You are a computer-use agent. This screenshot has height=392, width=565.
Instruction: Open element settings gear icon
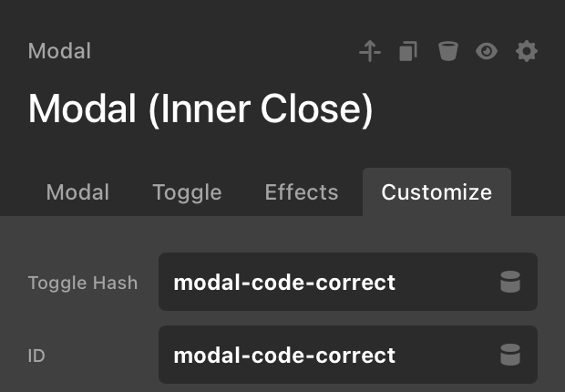coord(527,51)
